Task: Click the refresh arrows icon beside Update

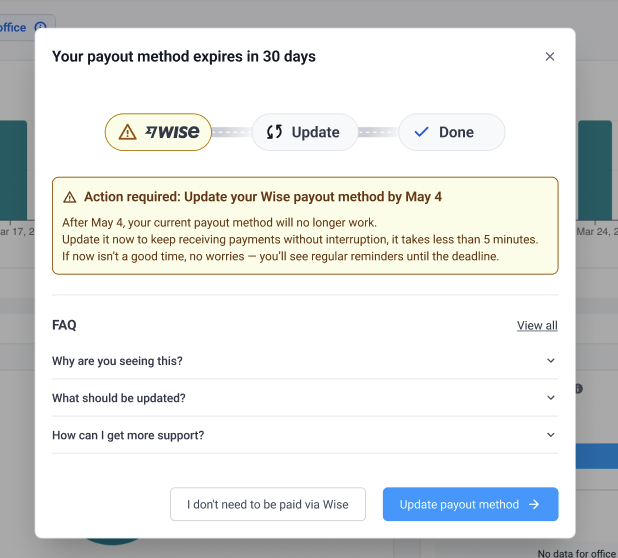Action: pos(274,132)
